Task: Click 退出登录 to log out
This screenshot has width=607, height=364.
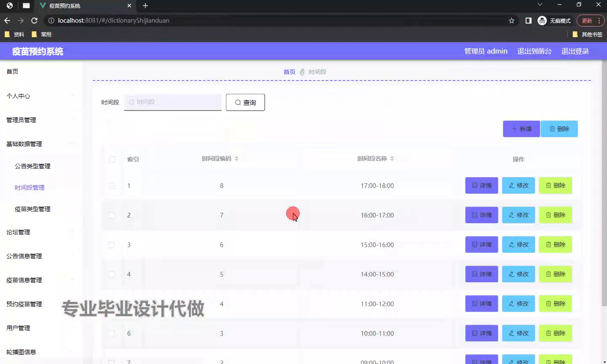Action: 575,51
